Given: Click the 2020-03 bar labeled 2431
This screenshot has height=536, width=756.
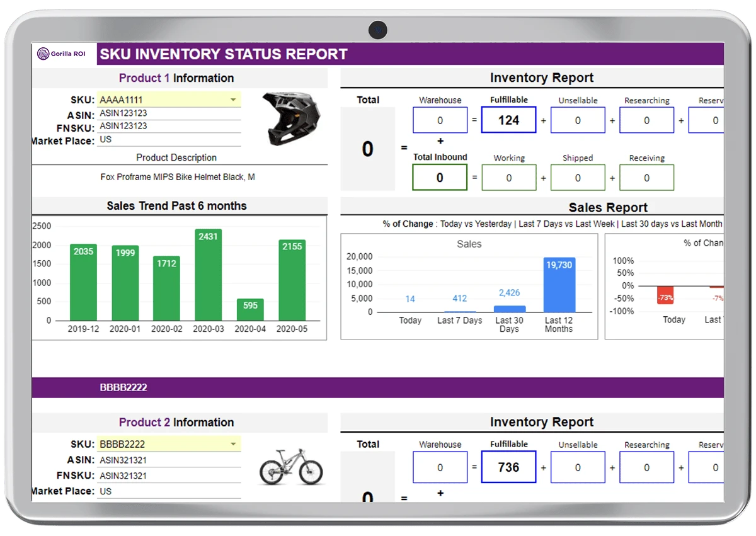Looking at the screenshot, I should tap(209, 275).
